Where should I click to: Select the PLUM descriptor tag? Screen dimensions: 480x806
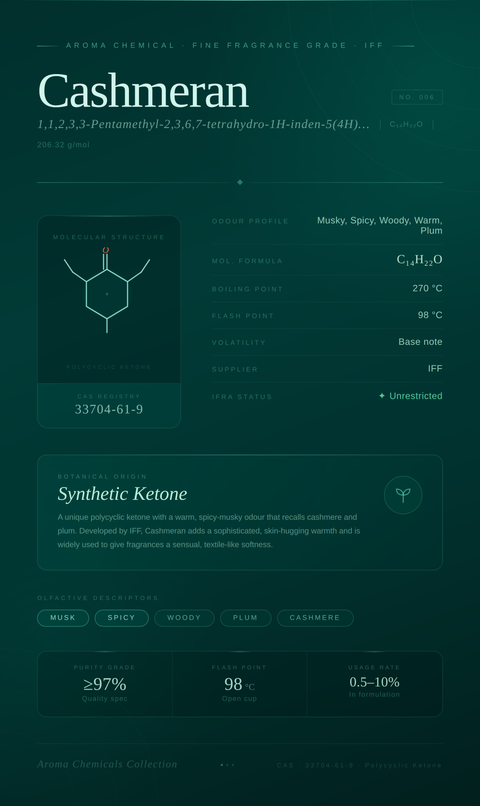click(245, 618)
